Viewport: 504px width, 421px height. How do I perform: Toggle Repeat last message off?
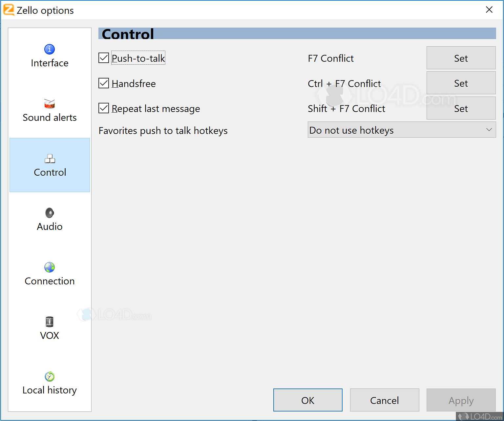(103, 108)
